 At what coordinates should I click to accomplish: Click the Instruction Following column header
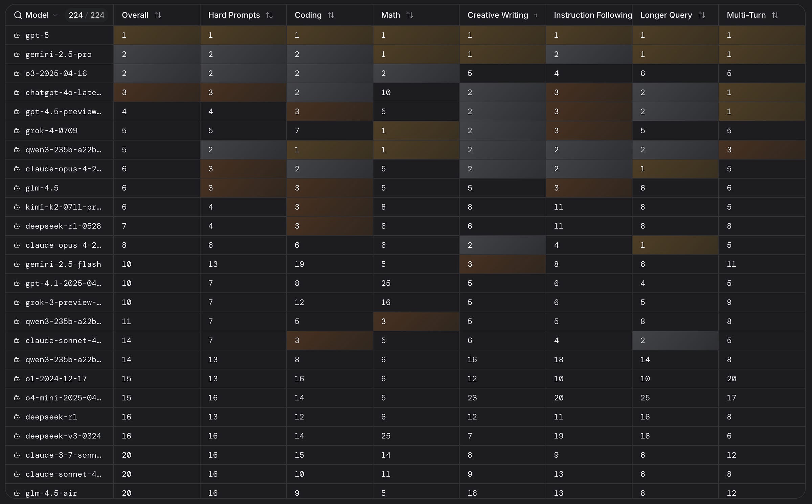(x=592, y=15)
